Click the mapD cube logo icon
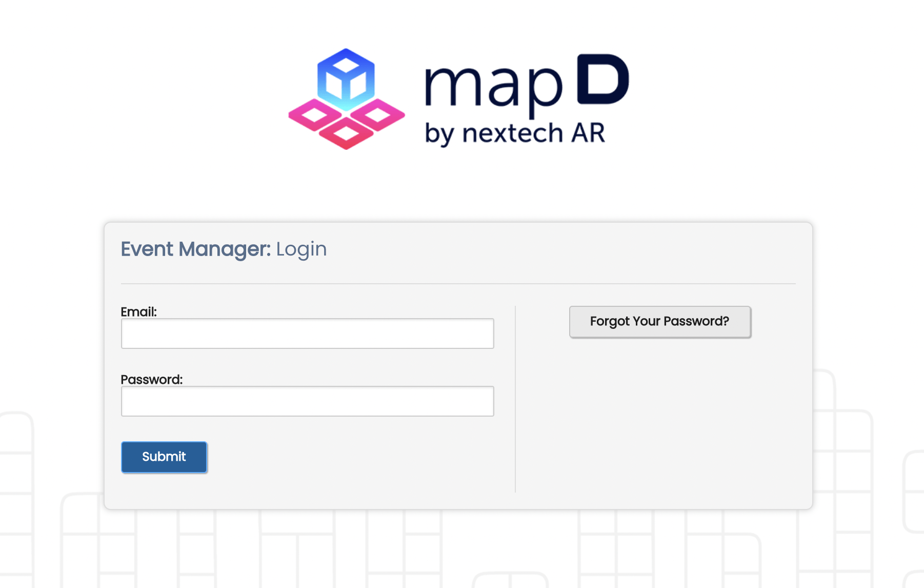 coord(347,99)
